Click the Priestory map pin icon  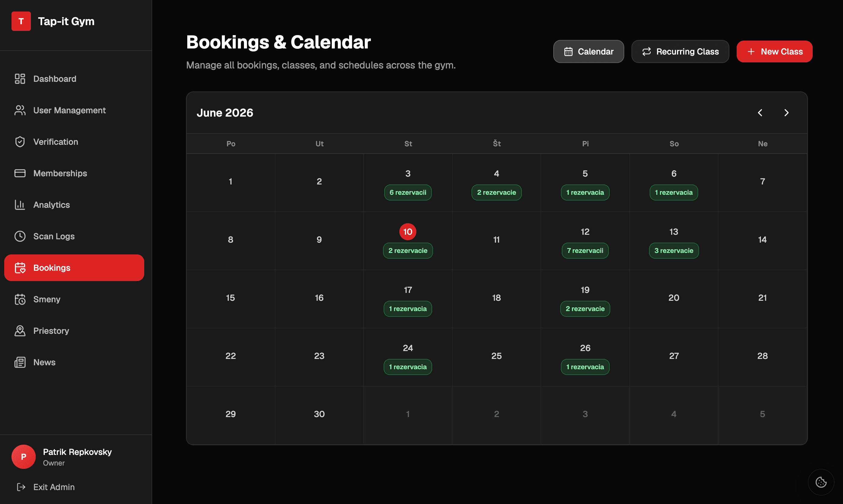click(x=20, y=331)
